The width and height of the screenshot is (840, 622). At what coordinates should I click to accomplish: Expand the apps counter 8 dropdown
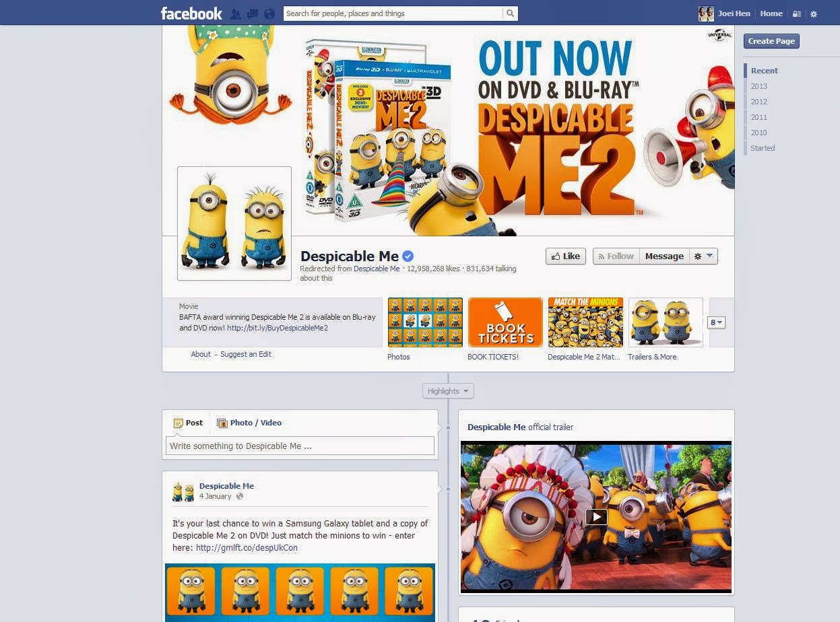pos(717,322)
